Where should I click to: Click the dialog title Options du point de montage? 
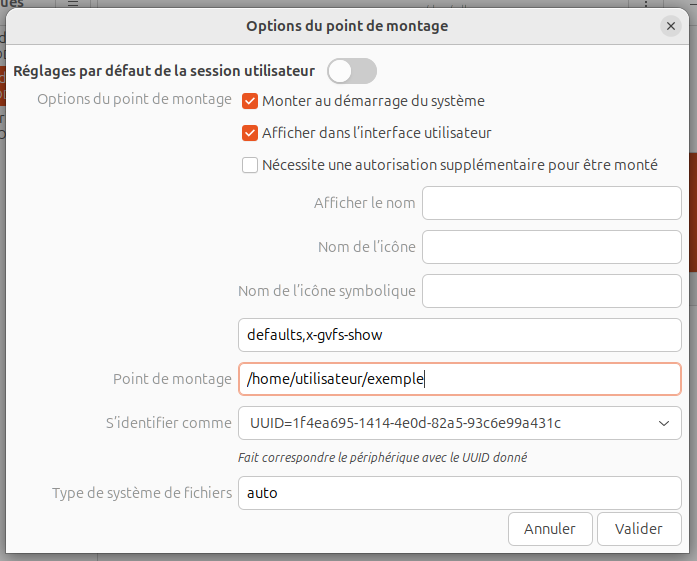pos(347,26)
